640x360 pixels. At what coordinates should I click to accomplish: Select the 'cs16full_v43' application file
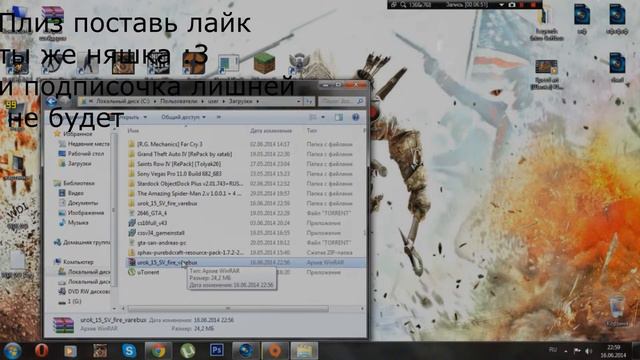tap(147, 223)
